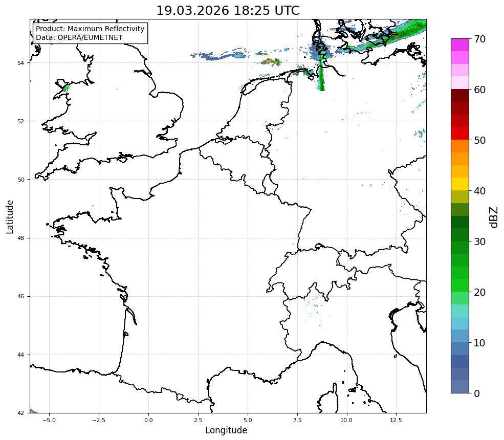This screenshot has width=504, height=440.
Task: Pick the dark maroon swatch just below 60
Action: pyautogui.click(x=460, y=96)
